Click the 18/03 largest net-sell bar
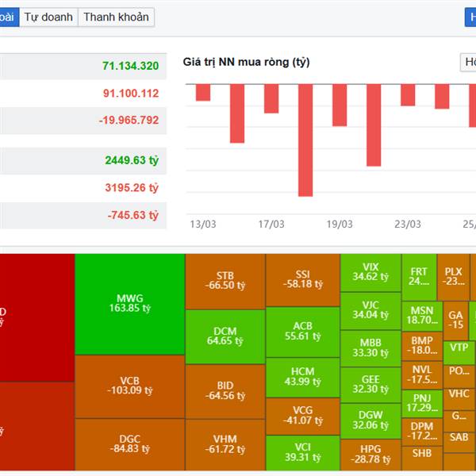 (305, 140)
